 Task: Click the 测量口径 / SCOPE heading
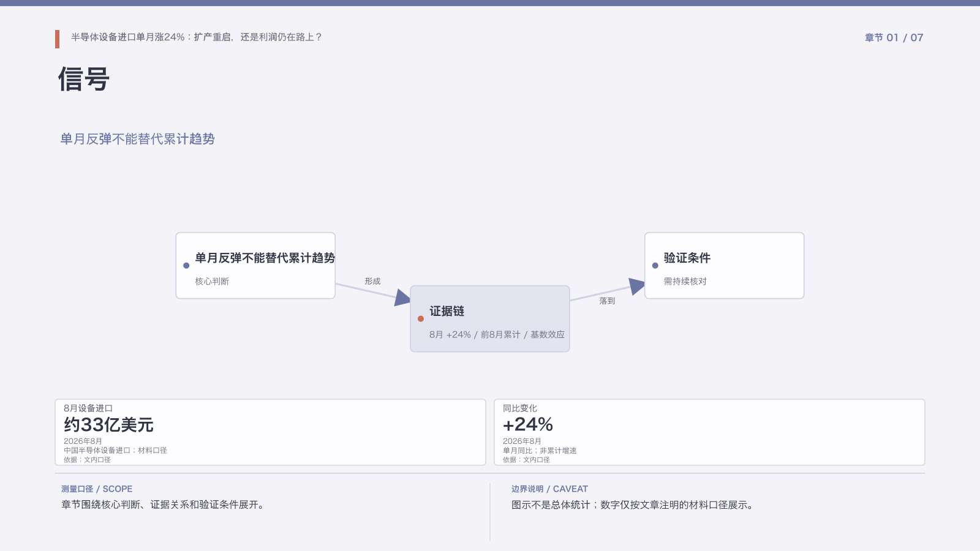point(97,489)
